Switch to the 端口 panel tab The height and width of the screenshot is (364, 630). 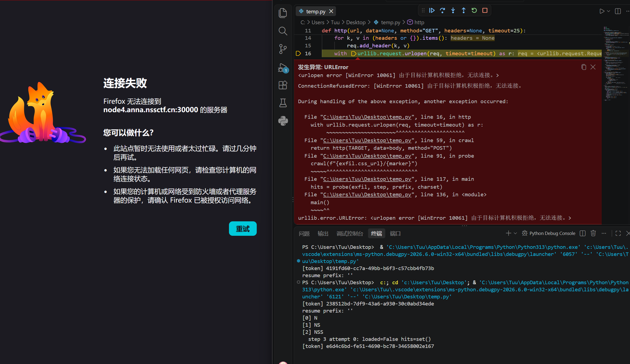click(x=395, y=234)
